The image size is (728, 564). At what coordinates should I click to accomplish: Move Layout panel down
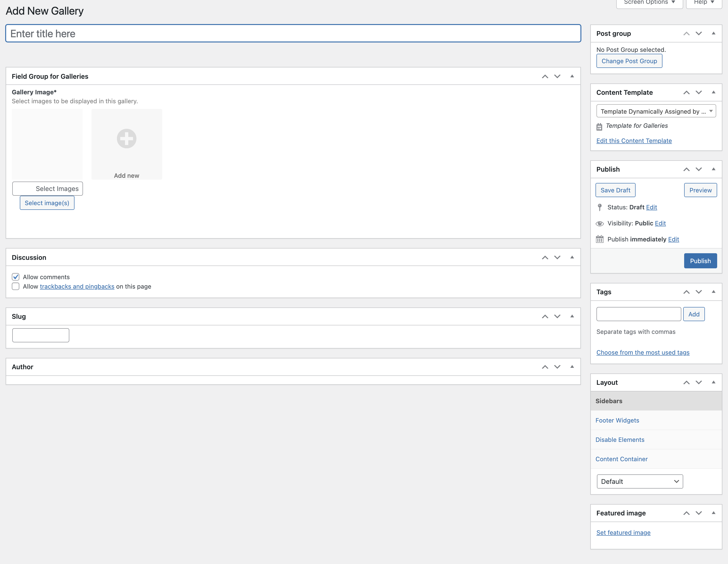(x=699, y=382)
